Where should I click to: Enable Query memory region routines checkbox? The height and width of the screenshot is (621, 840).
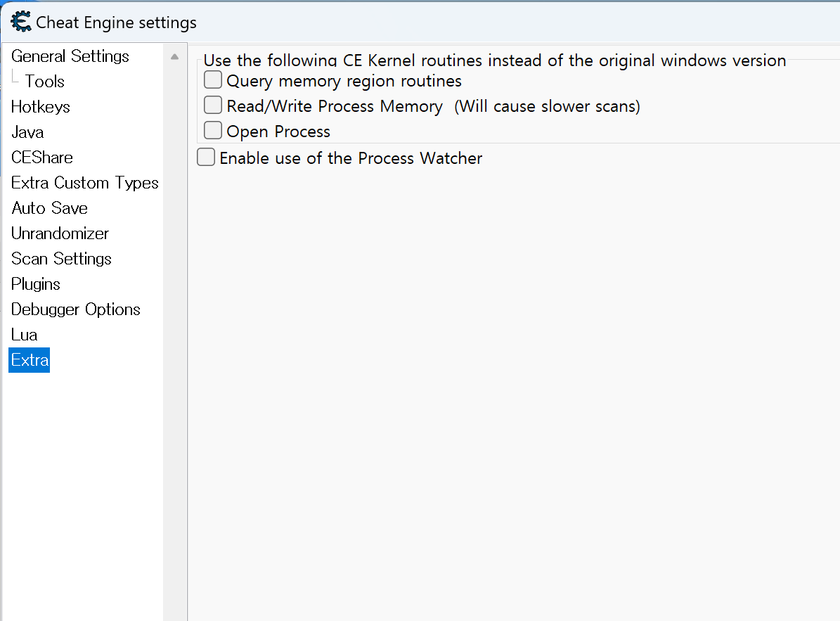pos(213,80)
